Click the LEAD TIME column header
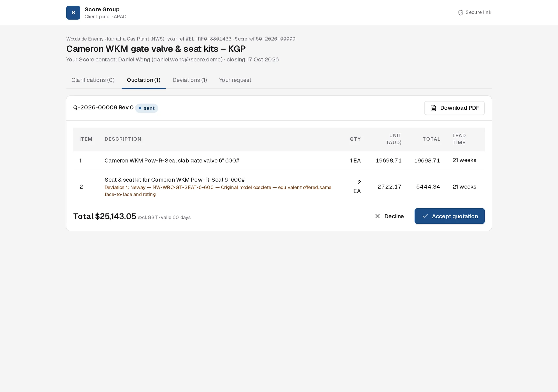The image size is (558, 392). pyautogui.click(x=459, y=139)
